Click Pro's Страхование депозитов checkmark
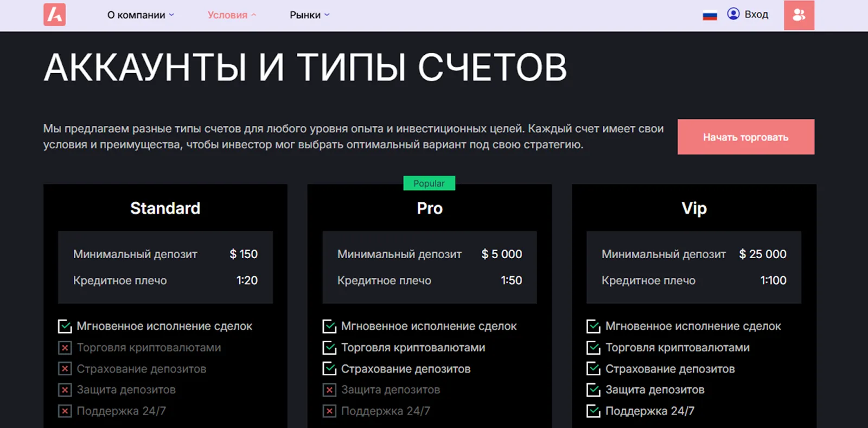Screen dimensions: 868x428 pyautogui.click(x=329, y=369)
